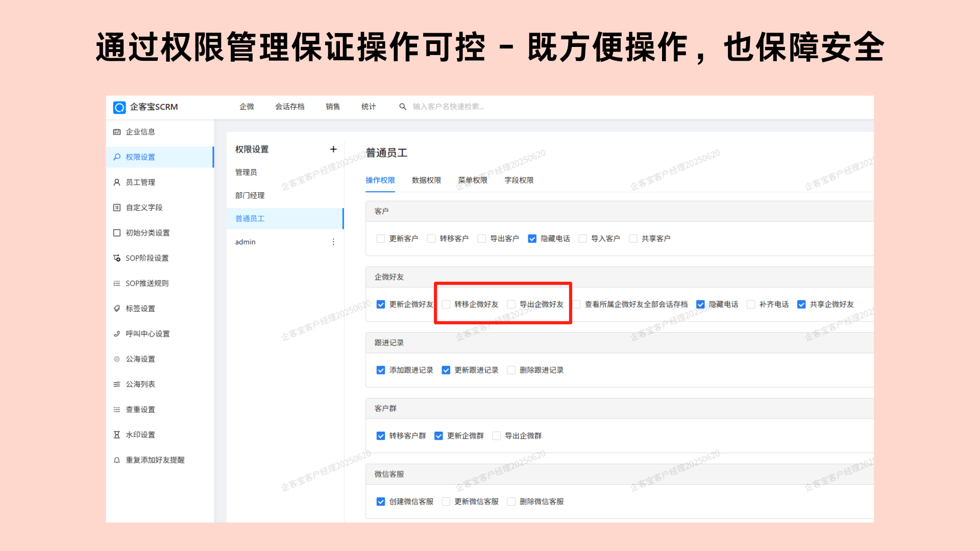Click the 公海设置 gear icon
This screenshot has width=980, height=551.
pyautogui.click(x=117, y=359)
